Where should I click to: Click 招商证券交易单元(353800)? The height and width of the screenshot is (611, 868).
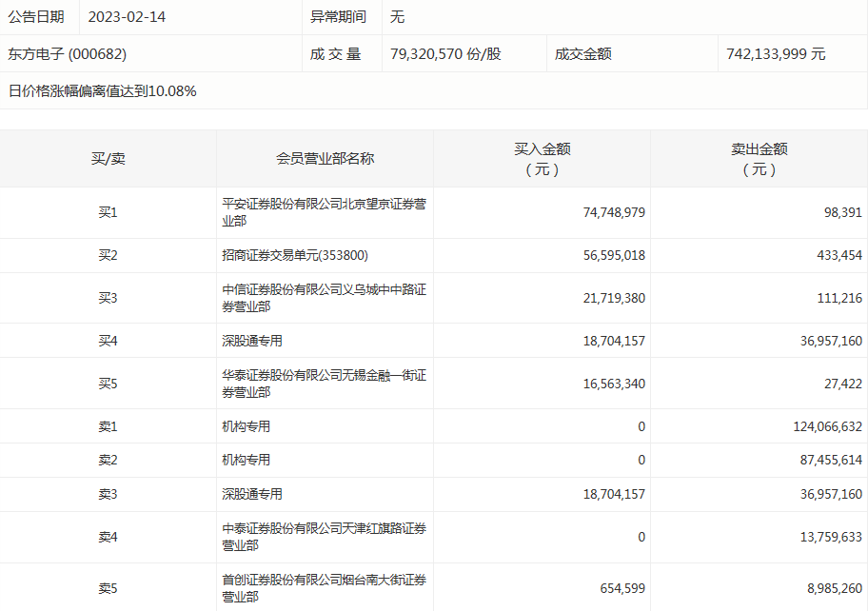point(295,255)
